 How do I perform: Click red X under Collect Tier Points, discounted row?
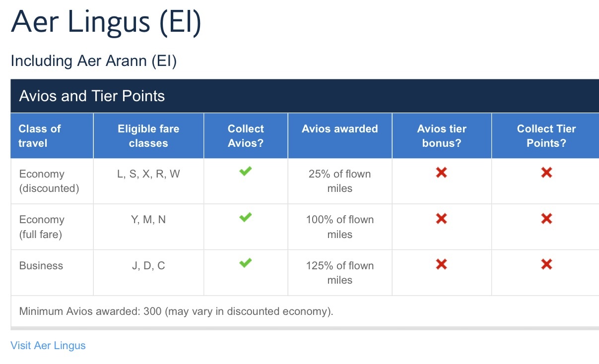click(x=546, y=173)
